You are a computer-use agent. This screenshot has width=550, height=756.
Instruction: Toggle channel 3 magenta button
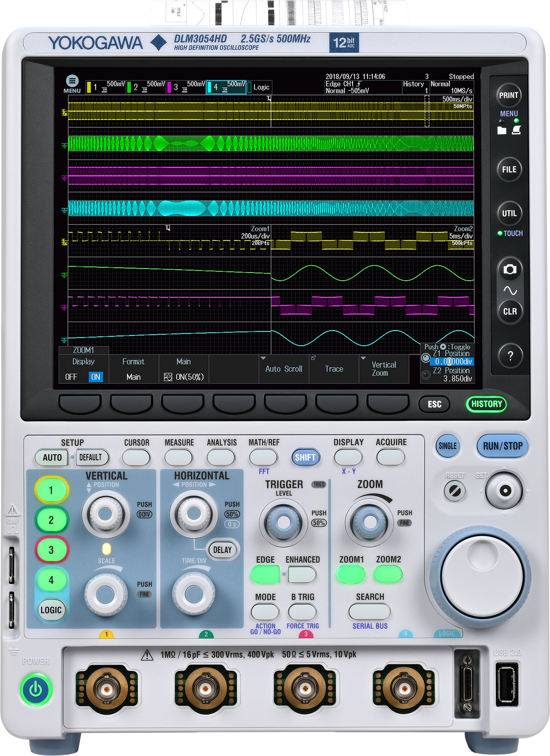tap(51, 550)
